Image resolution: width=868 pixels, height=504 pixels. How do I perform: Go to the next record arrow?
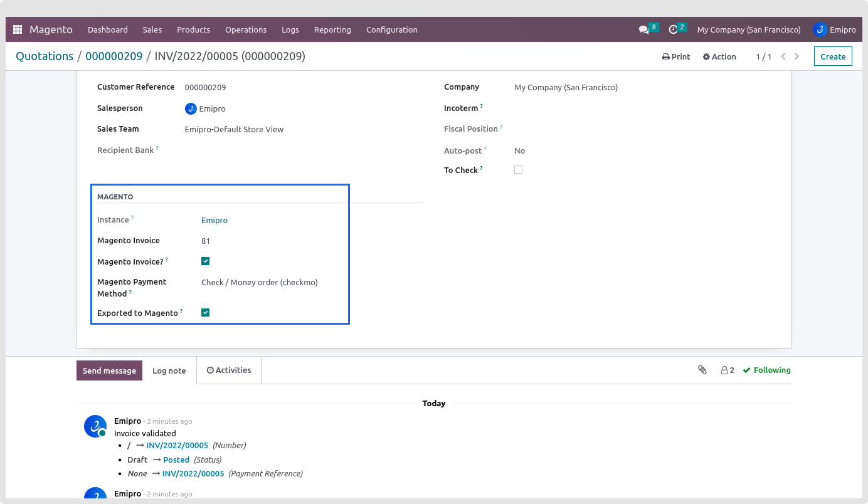(x=797, y=56)
